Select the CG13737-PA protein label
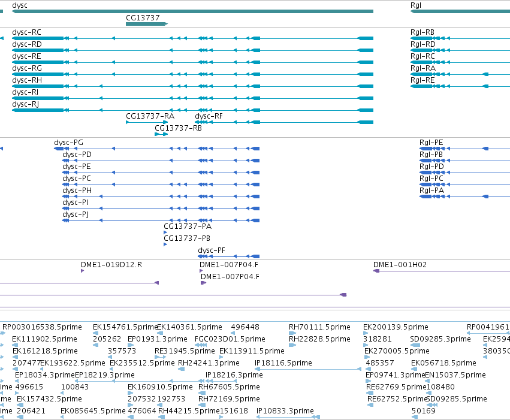This screenshot has height=420, width=510. 188,226
